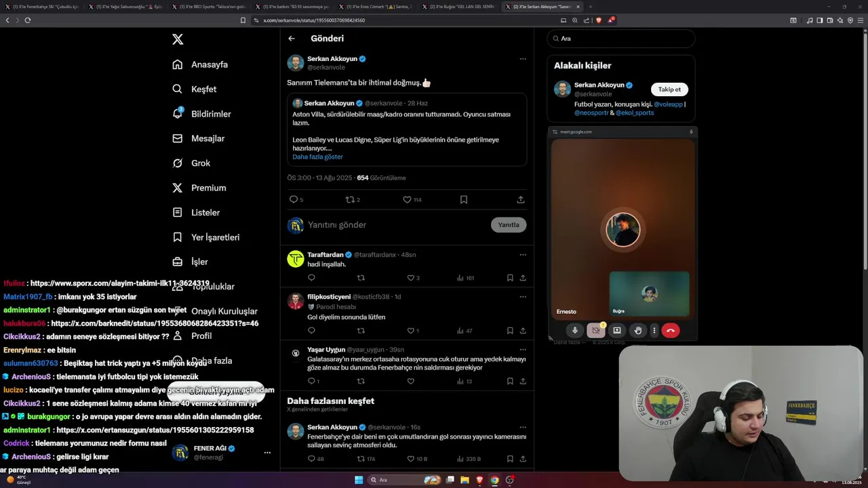Open a new browser tab
The image size is (868, 488).
590,7
